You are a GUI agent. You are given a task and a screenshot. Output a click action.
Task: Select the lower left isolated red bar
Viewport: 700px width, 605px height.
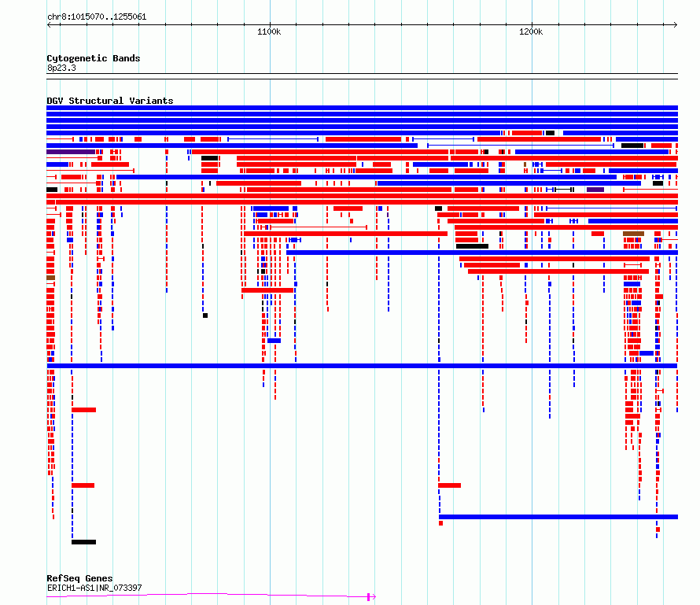click(x=83, y=485)
